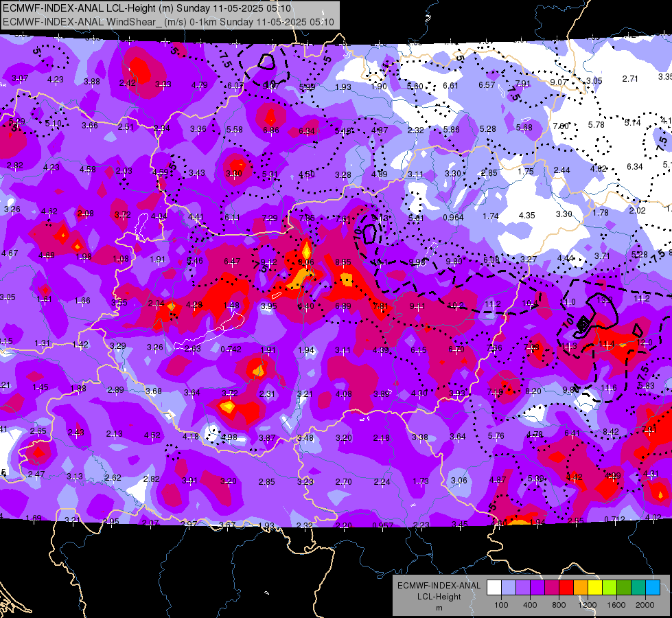The image size is (672, 618).
Task: Select the white legend color swatch
Action: click(494, 588)
